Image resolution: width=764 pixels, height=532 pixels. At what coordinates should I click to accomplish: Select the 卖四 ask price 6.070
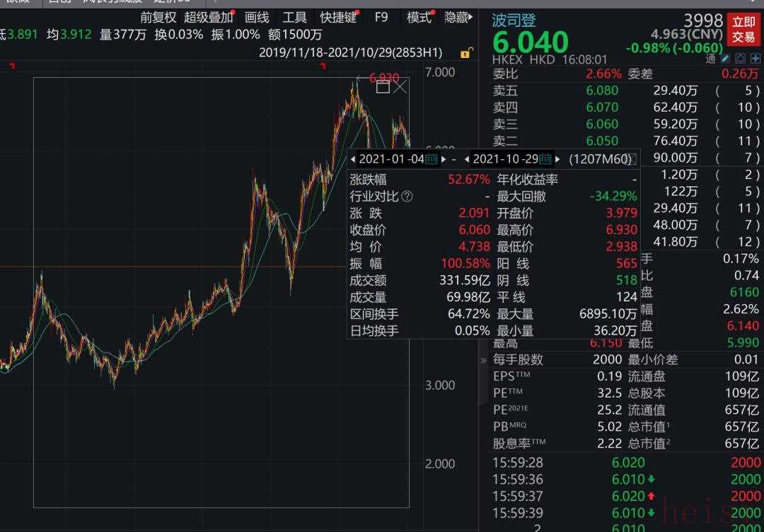pos(602,108)
